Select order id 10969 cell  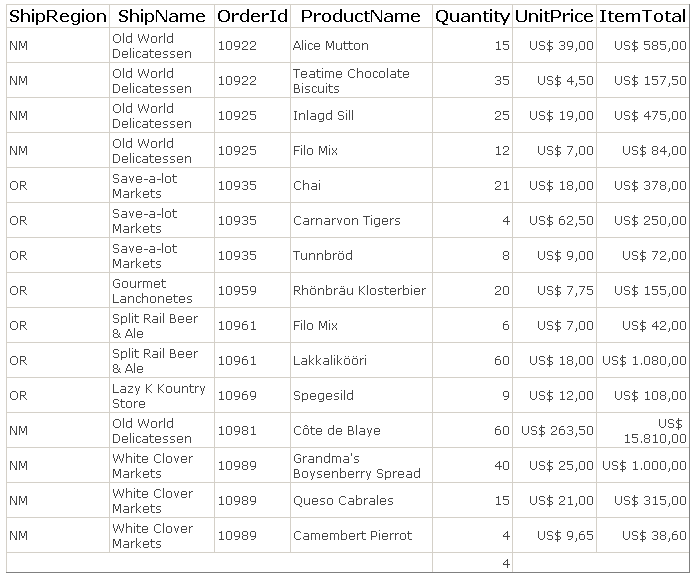click(x=237, y=396)
